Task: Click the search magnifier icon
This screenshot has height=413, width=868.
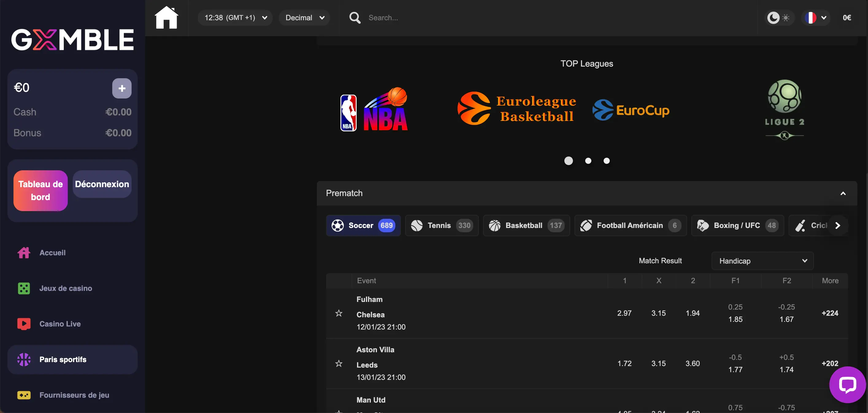Action: coord(355,17)
